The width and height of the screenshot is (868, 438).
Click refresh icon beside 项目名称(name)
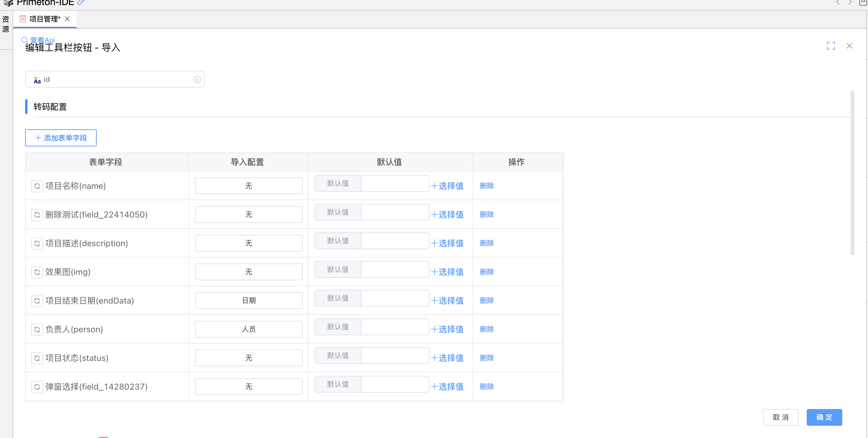tap(37, 186)
